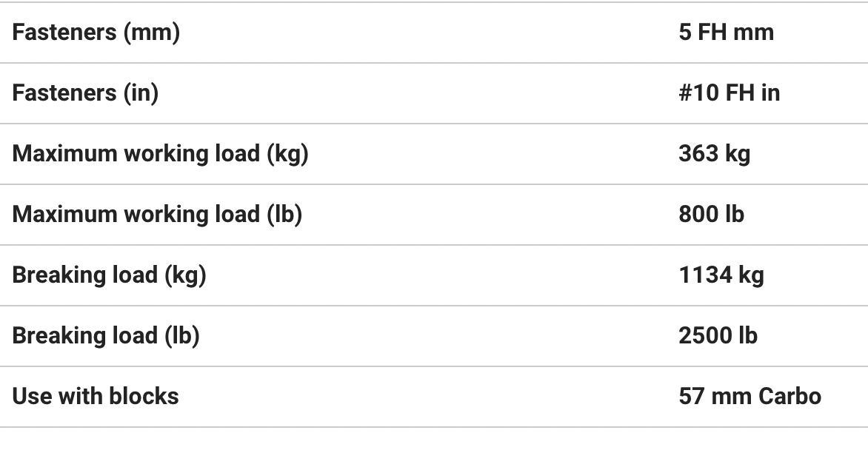Click the number "363" in the working load row
Viewport: 868px width, 450px height.
(698, 154)
